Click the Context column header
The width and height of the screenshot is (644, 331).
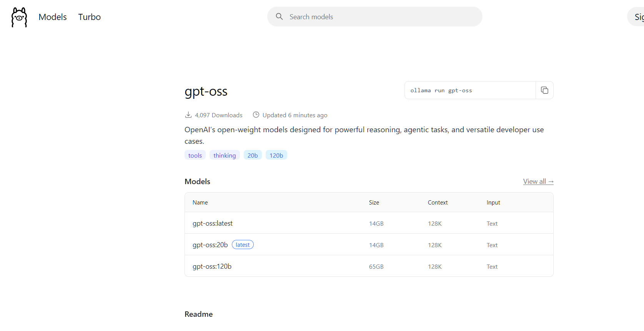coord(438,203)
